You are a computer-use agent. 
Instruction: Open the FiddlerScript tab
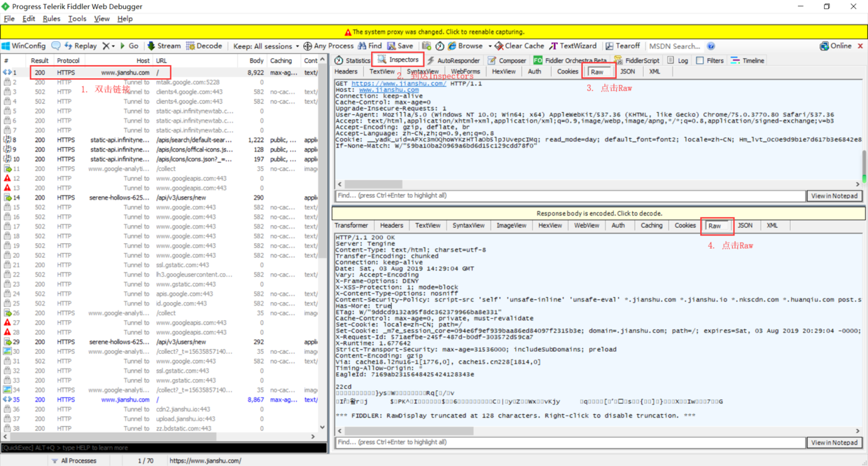(x=636, y=60)
